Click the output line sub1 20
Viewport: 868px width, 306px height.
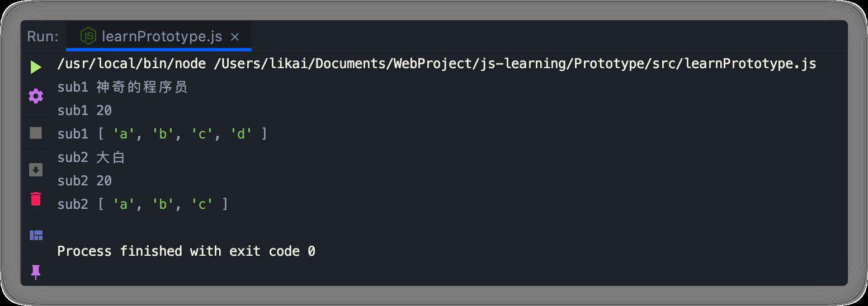[x=84, y=111]
